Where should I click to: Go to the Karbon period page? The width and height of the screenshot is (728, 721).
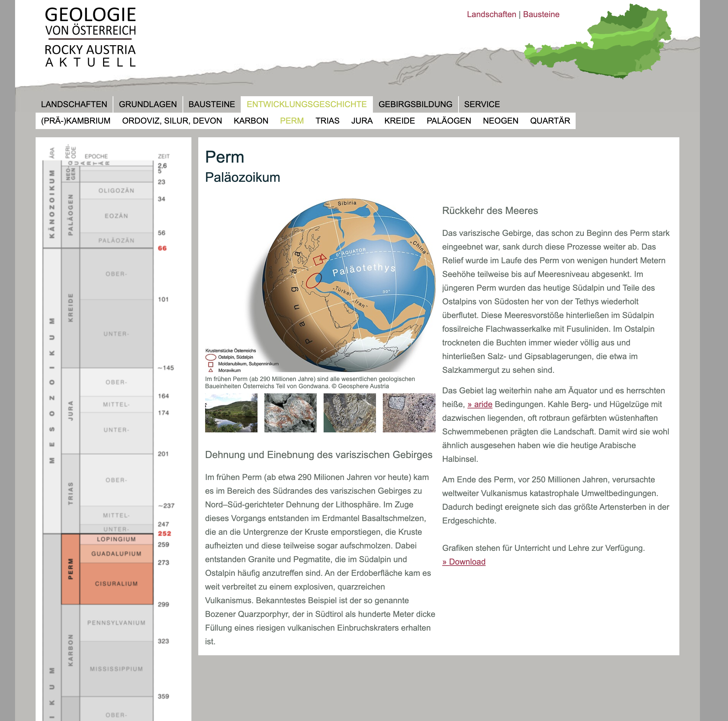251,121
